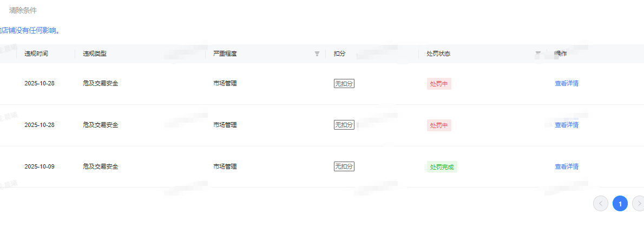Click the 违规类型 column header

tap(95, 54)
